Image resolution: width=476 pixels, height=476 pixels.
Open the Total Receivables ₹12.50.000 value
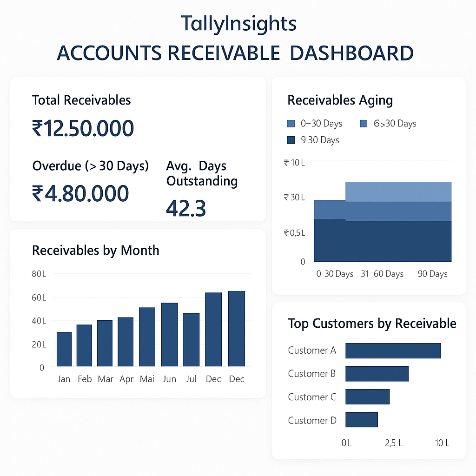83,128
